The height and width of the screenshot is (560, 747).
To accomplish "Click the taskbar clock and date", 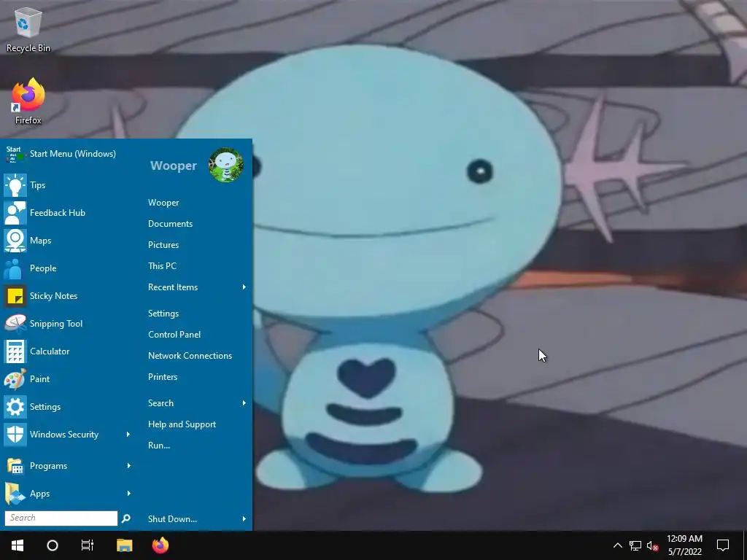I will [x=684, y=545].
